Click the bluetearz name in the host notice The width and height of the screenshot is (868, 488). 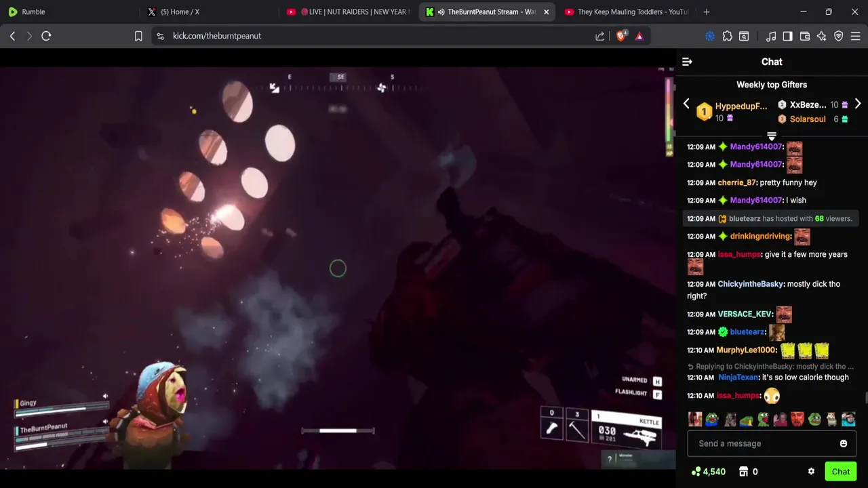(x=745, y=218)
